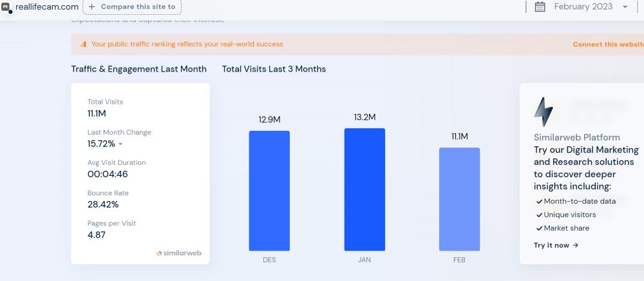Click the Total Visits 11.1M value
Screen dimensions: 644x281
click(x=97, y=113)
